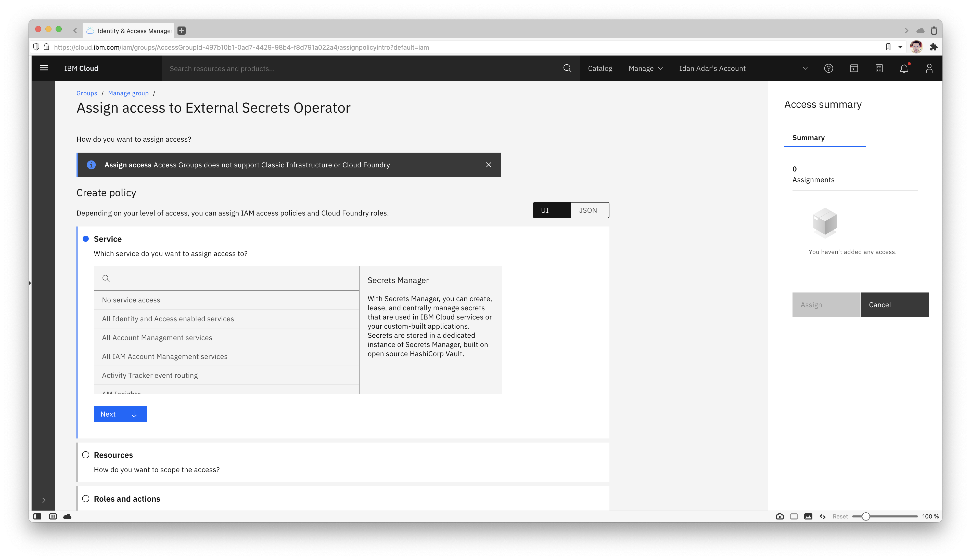
Task: Click the browser extensions puzzle icon
Action: point(934,47)
